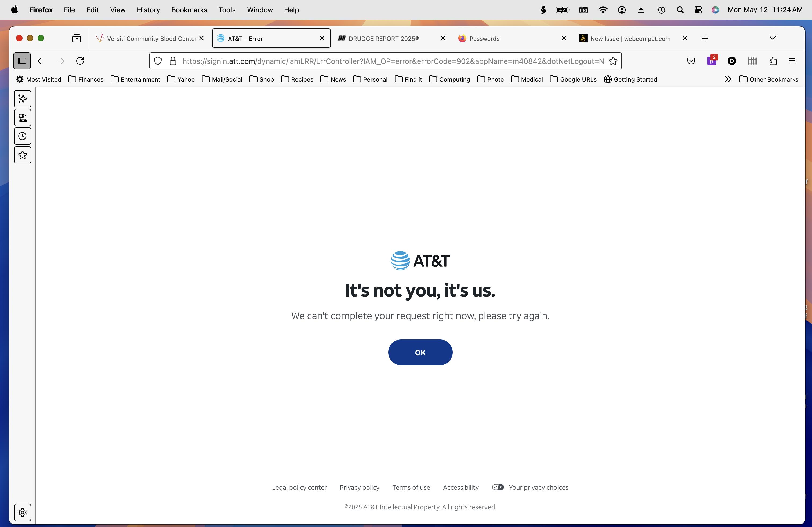Bookmark this page with the star icon
Viewport: 812px width, 527px height.
coord(613,61)
